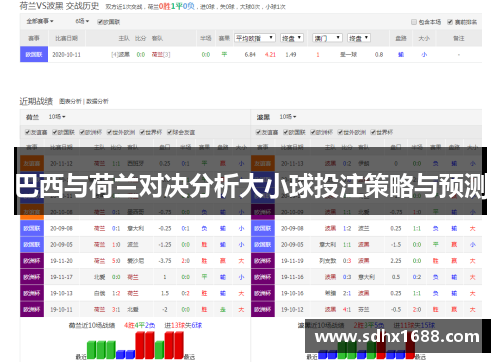Open the 10场 dropdown for 波黑
The width and height of the screenshot is (500, 362).
tap(288, 117)
